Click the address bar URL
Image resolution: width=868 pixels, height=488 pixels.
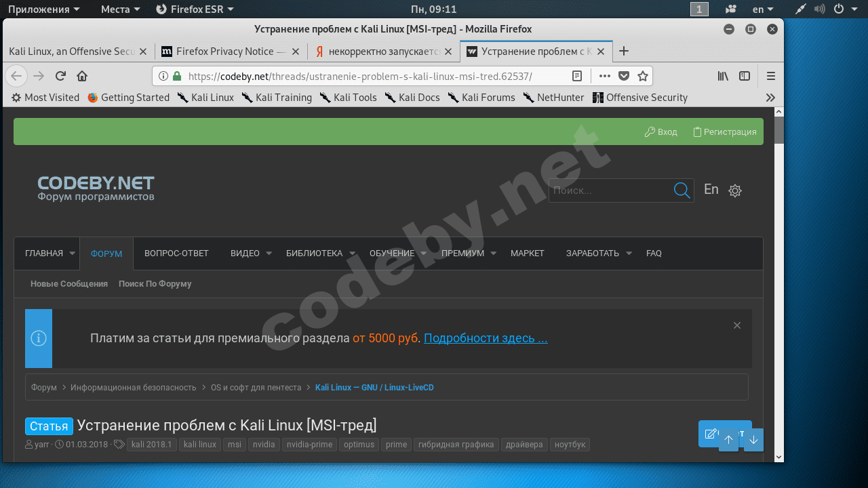click(360, 76)
